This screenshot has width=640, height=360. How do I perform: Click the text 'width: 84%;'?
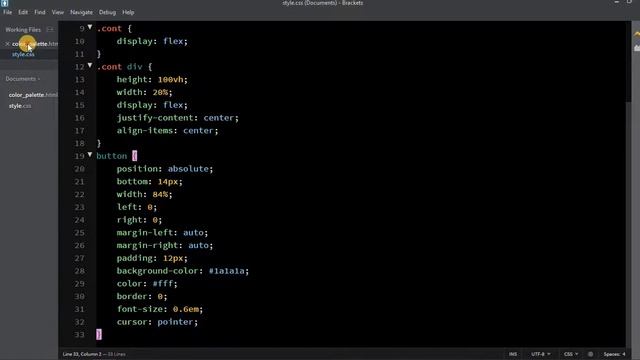144,194
